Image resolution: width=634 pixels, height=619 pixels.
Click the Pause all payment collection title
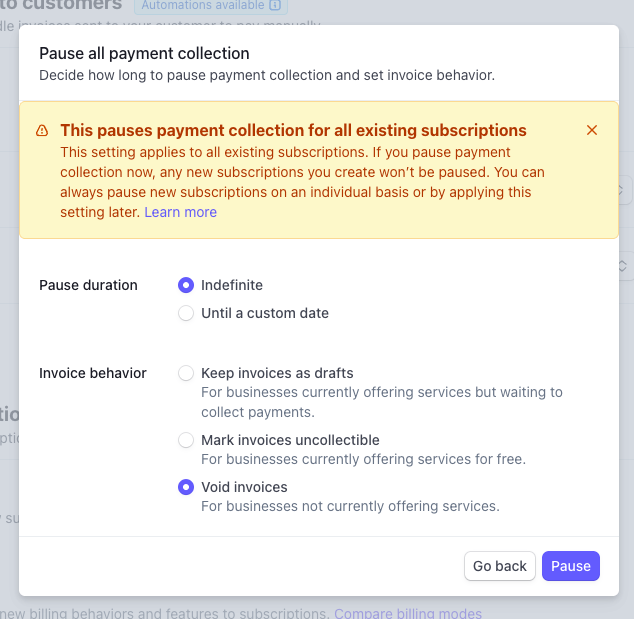144,53
